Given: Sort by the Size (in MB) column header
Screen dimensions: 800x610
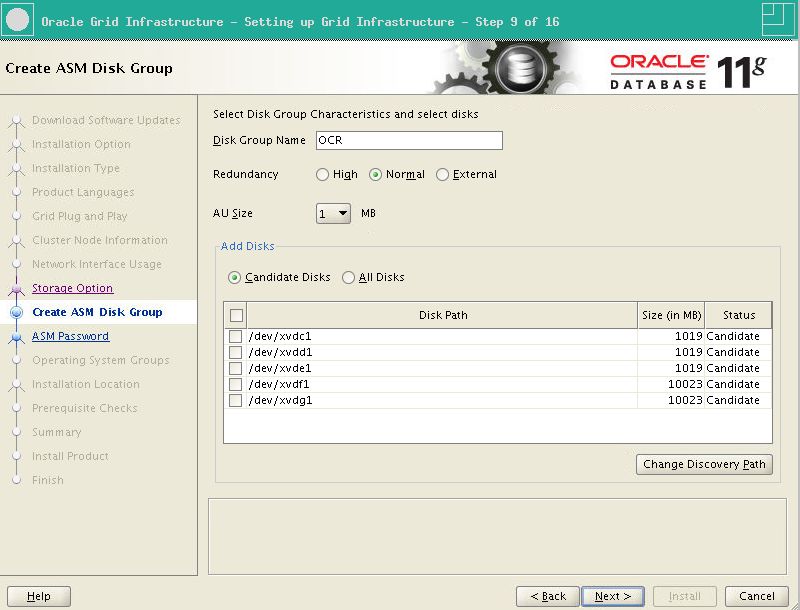Looking at the screenshot, I should pos(671,316).
